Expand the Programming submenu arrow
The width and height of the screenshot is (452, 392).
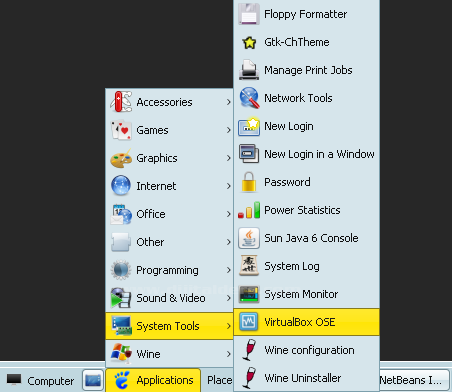(228, 270)
